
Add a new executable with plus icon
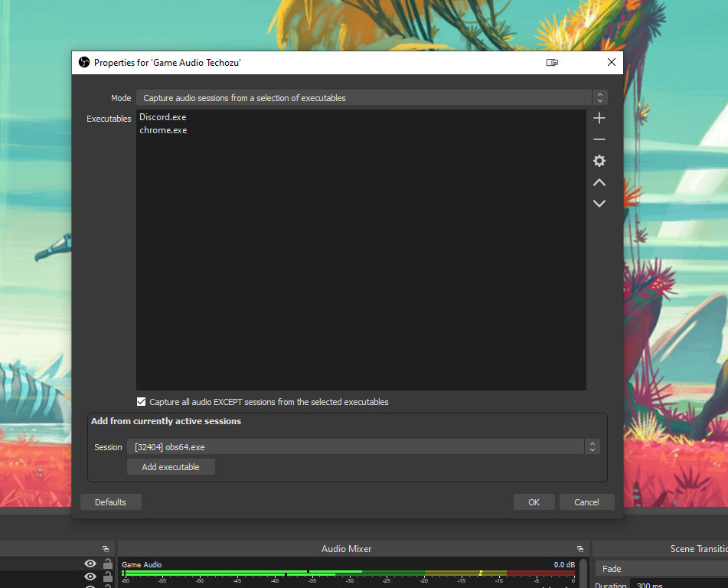(599, 118)
